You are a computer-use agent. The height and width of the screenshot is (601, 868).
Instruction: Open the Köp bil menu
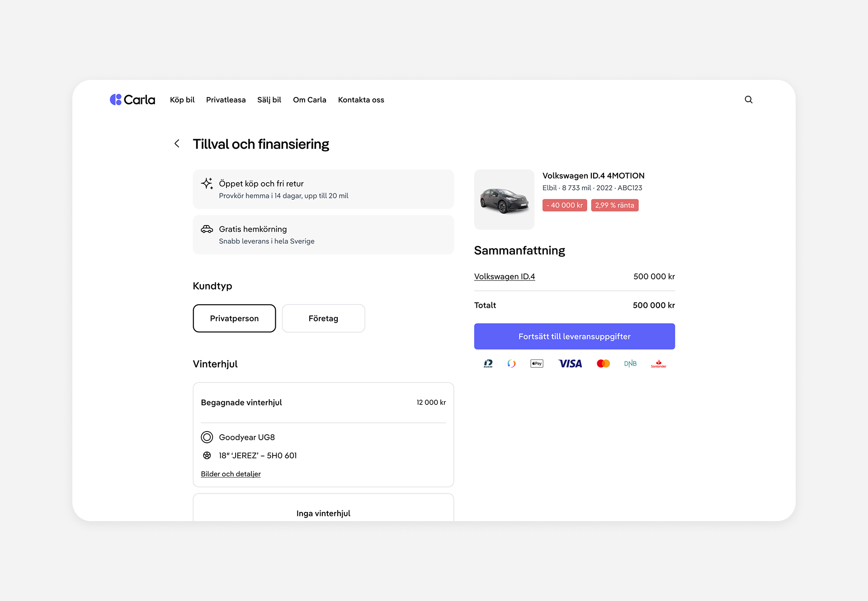[182, 100]
